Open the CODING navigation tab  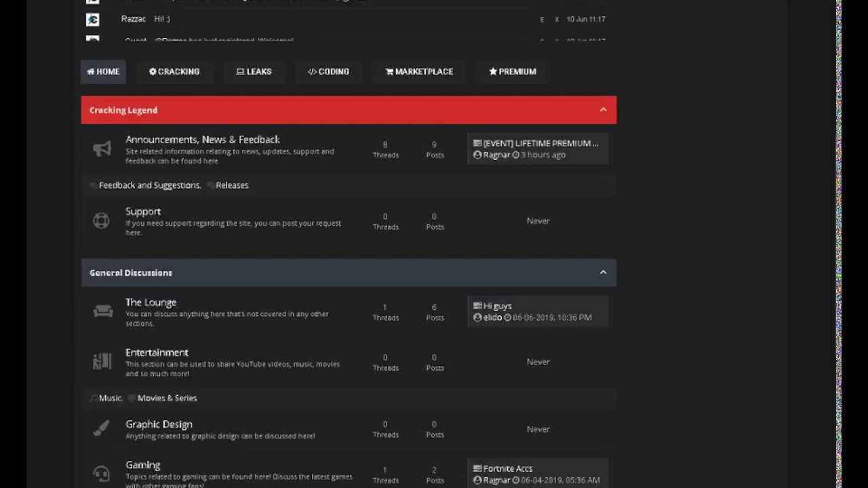point(328,71)
